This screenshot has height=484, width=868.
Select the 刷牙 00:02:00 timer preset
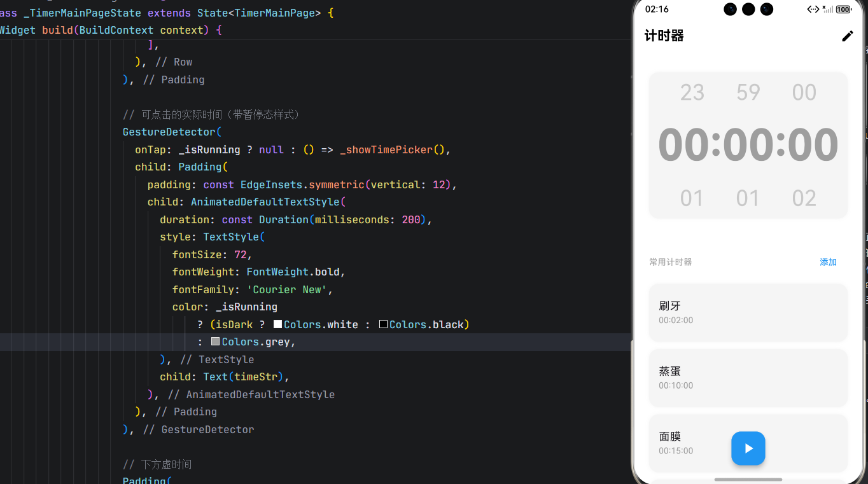748,312
